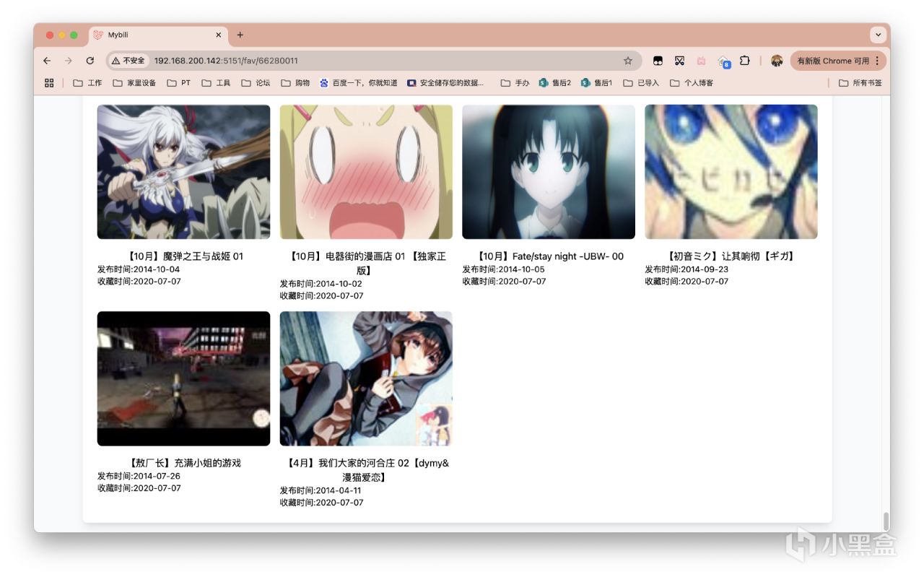Expand the tab search chevron
The width and height of the screenshot is (924, 577).
click(879, 35)
